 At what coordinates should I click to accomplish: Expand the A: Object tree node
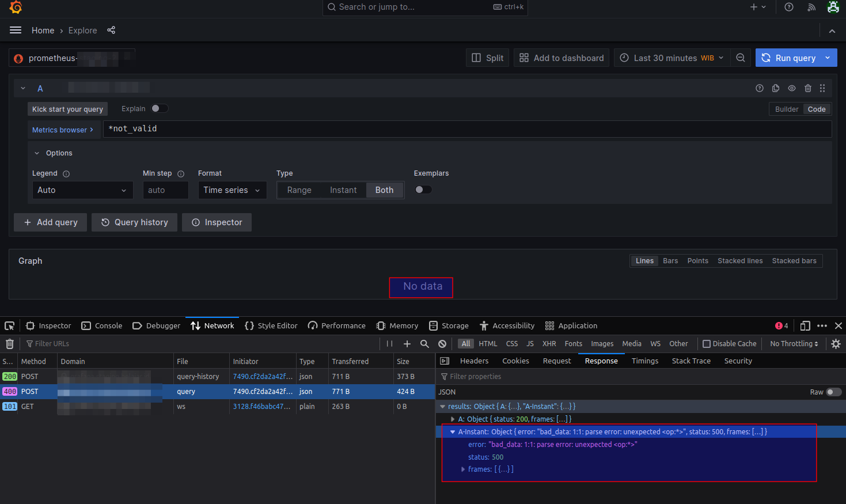click(x=453, y=419)
